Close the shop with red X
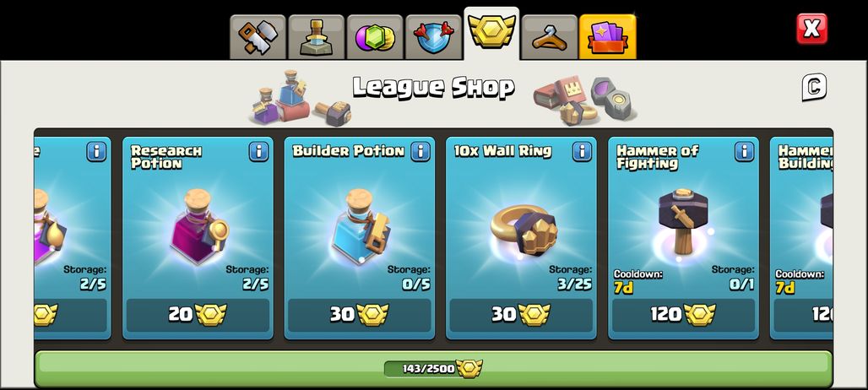Viewport: 868px width, 390px height. pyautogui.click(x=811, y=29)
